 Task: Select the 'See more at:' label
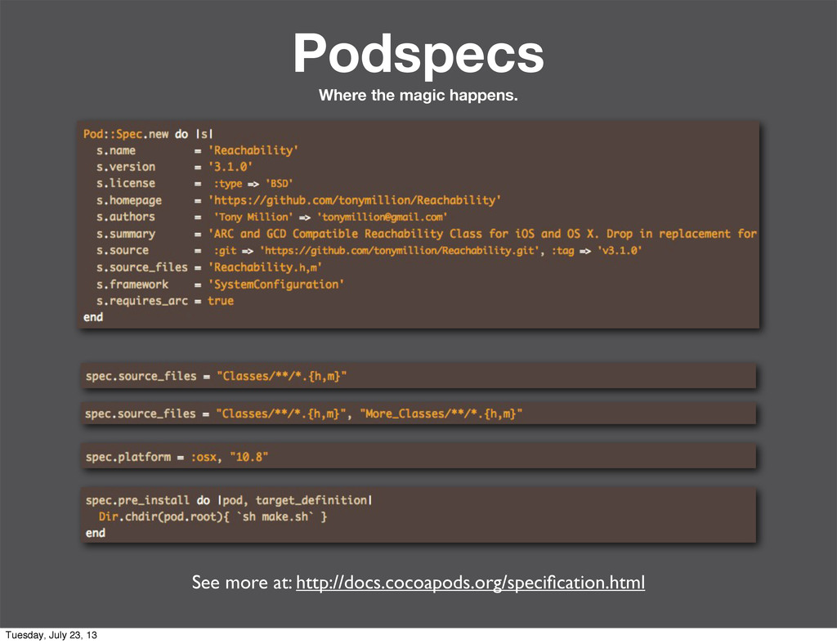coord(242,583)
